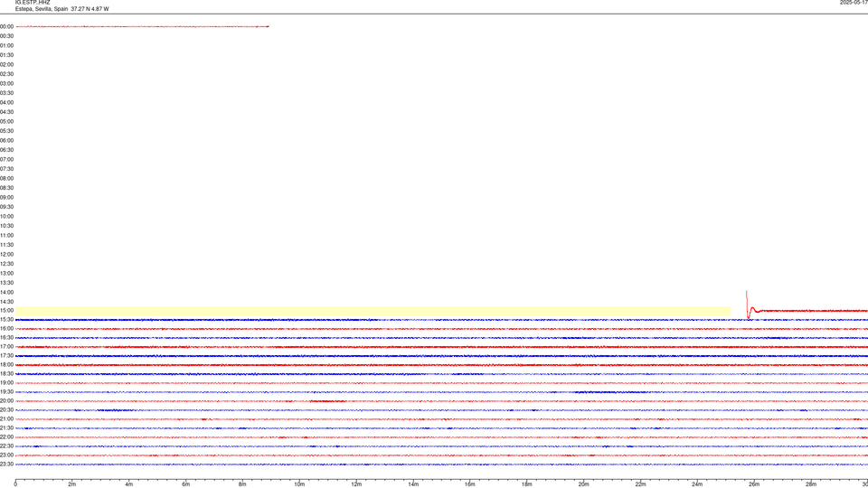This screenshot has height=488, width=868.
Task: Click the IG.ESTP.HHZ station code header
Action: pyautogui.click(x=33, y=3)
